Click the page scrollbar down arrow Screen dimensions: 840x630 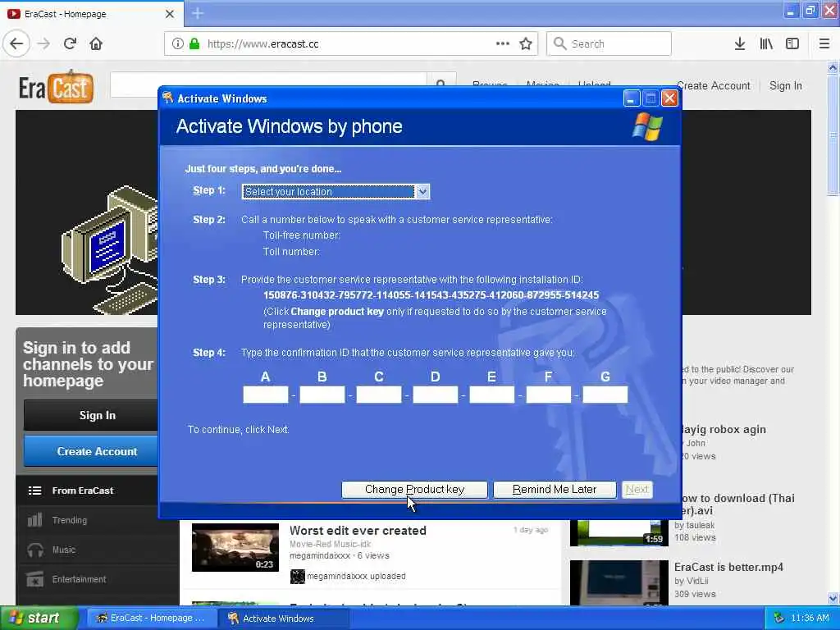pyautogui.click(x=833, y=598)
